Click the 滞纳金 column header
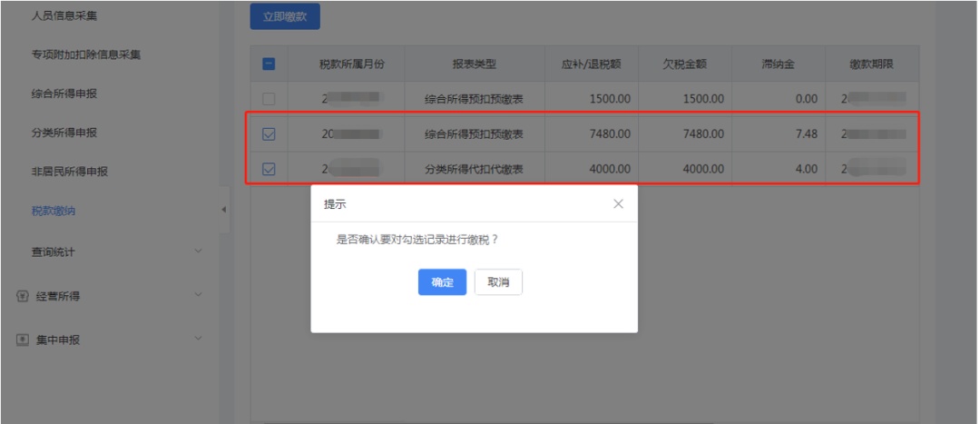 (x=779, y=64)
